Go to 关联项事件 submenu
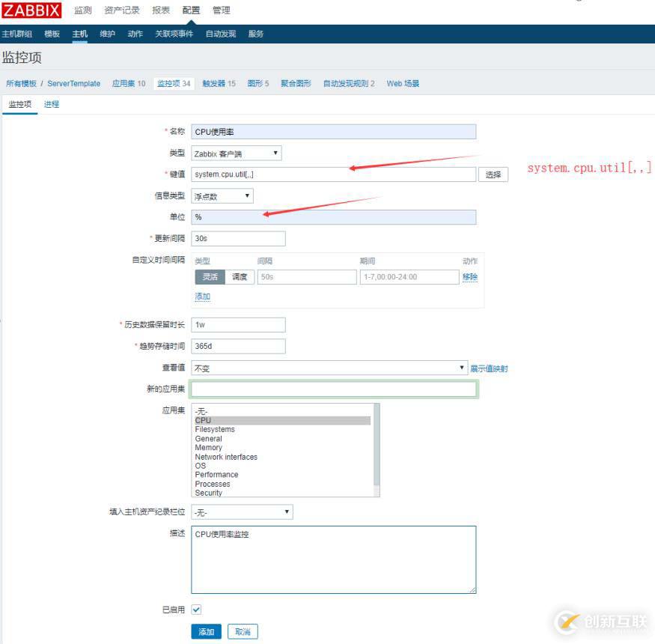The image size is (655, 644). (x=174, y=34)
